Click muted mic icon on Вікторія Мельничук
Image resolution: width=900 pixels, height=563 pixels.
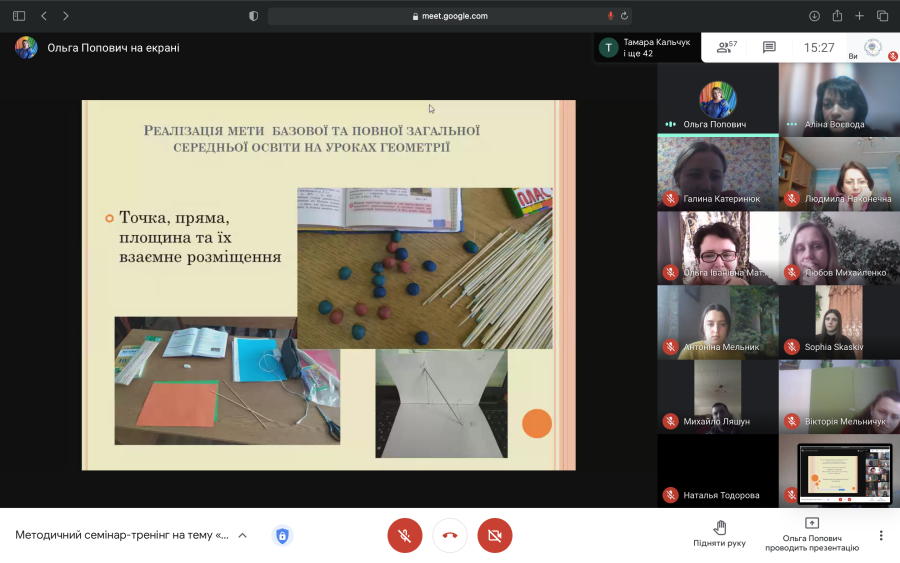point(792,421)
